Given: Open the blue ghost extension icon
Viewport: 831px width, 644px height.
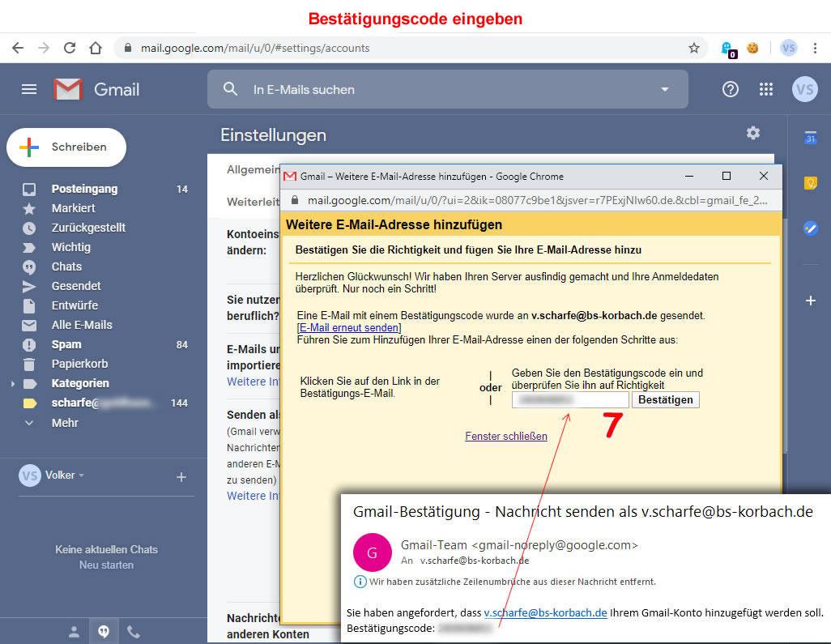Looking at the screenshot, I should coord(727,49).
